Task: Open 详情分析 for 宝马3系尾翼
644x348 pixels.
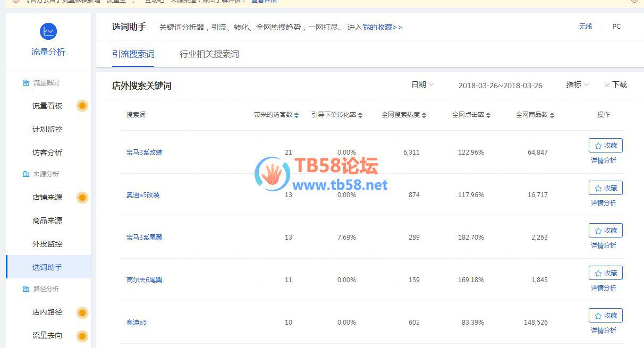Action: 604,245
